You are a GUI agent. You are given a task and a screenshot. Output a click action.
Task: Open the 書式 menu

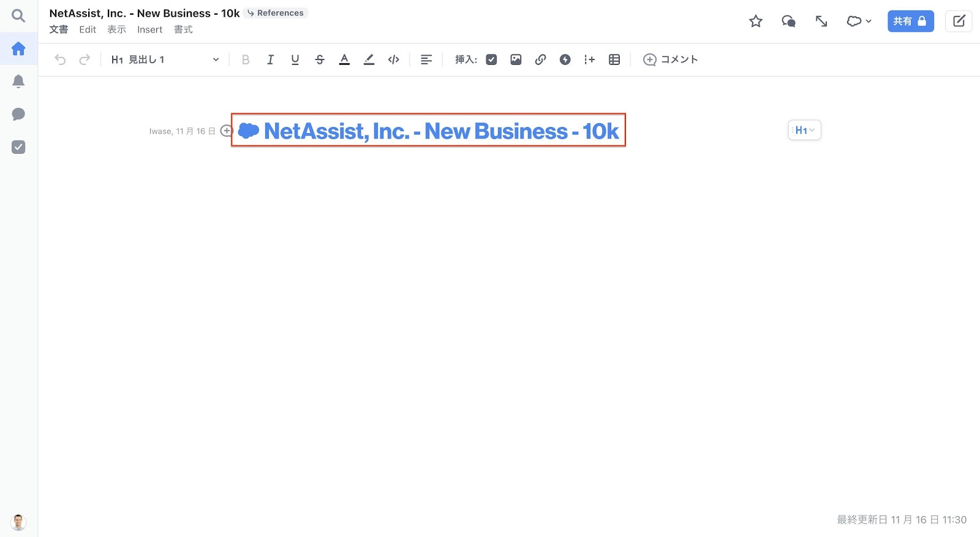click(x=183, y=29)
